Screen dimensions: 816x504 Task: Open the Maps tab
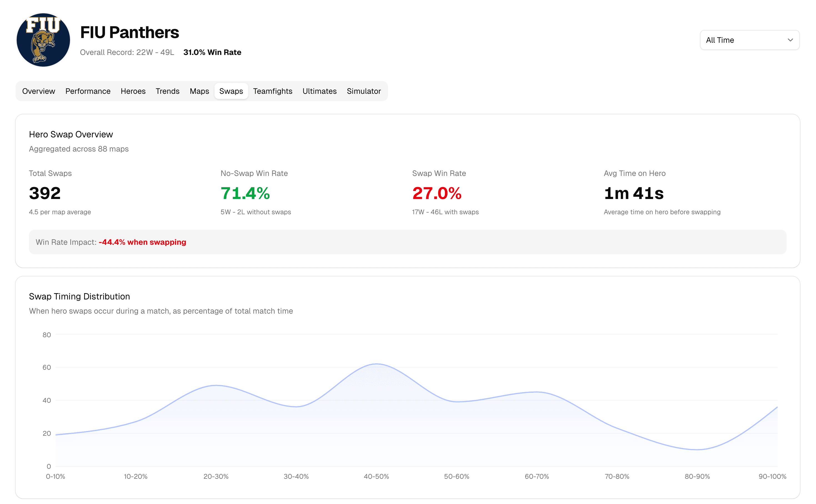point(199,91)
